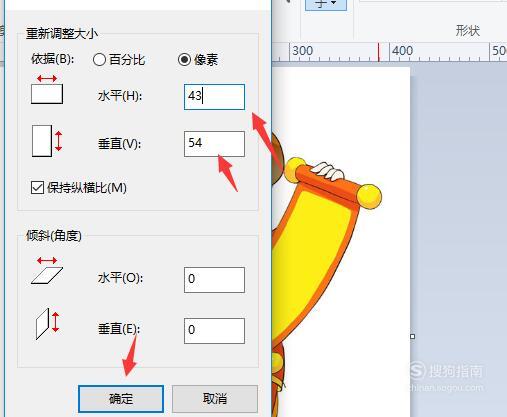
Task: Select the 像素 radio button
Action: click(184, 60)
